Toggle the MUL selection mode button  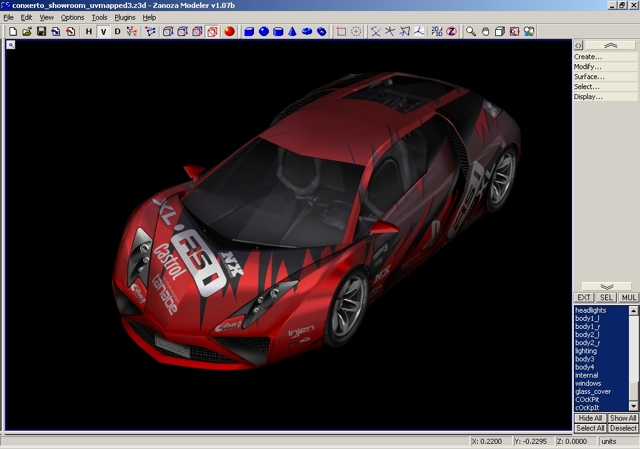[x=628, y=297]
